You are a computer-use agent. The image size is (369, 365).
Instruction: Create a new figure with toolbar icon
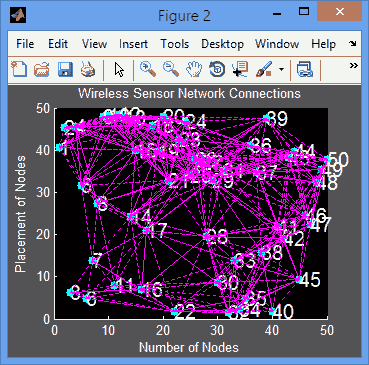tap(18, 70)
